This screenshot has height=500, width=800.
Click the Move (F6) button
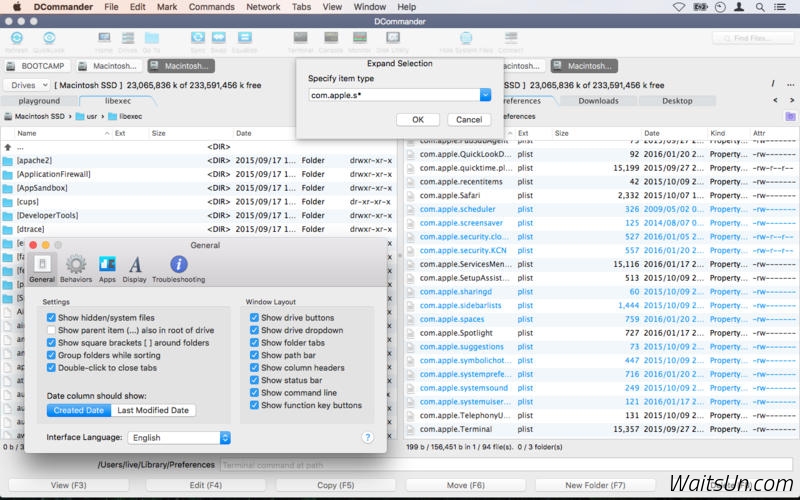pyautogui.click(x=465, y=485)
